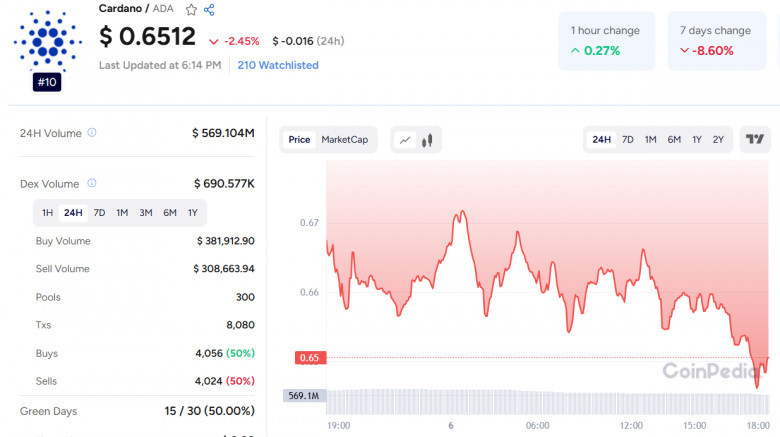This screenshot has height=437, width=780.
Task: Set chart range to 1Y
Action: click(697, 140)
